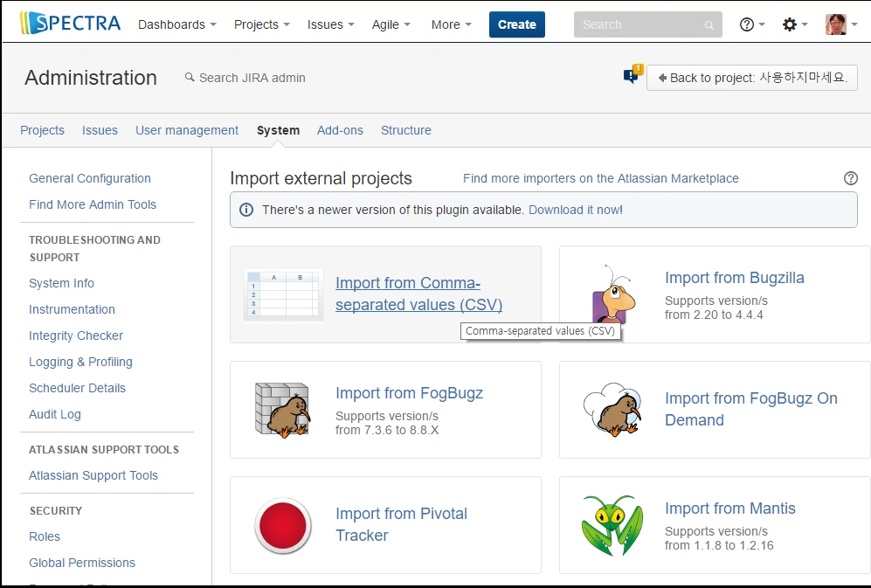This screenshot has width=871, height=588.
Task: Click the FogBugz On Demand cloud icon
Action: click(612, 409)
